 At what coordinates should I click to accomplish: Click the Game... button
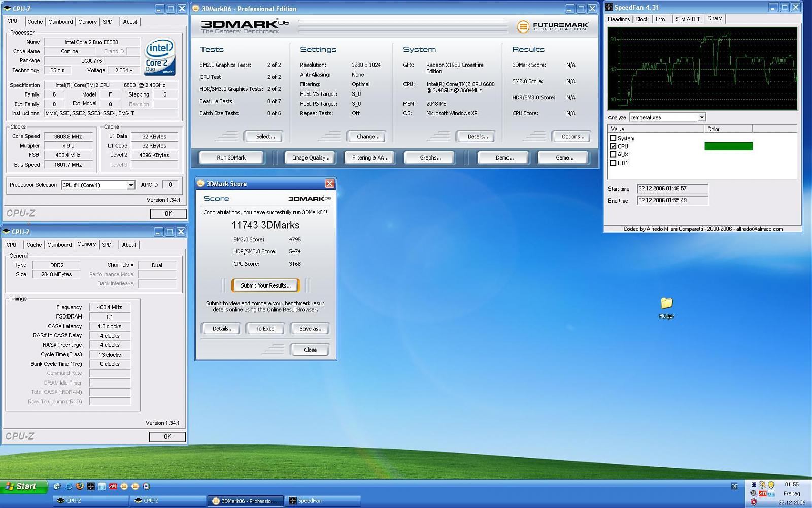click(564, 158)
